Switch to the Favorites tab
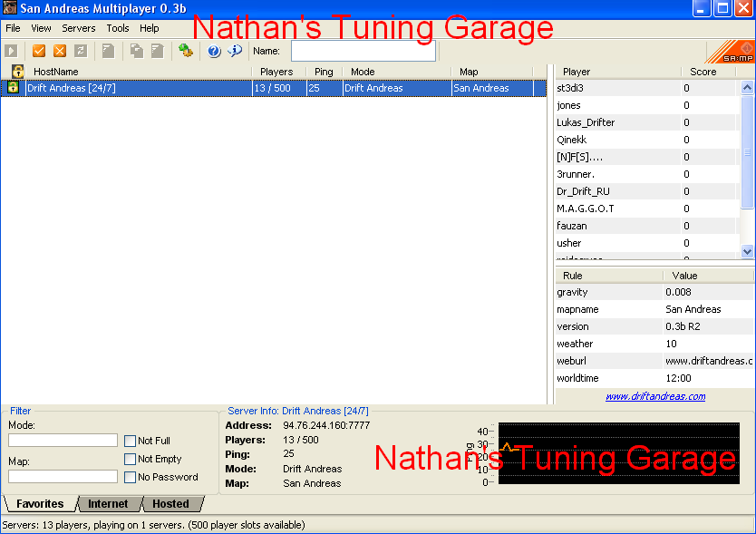Screen dimensions: 756x534 pos(40,503)
